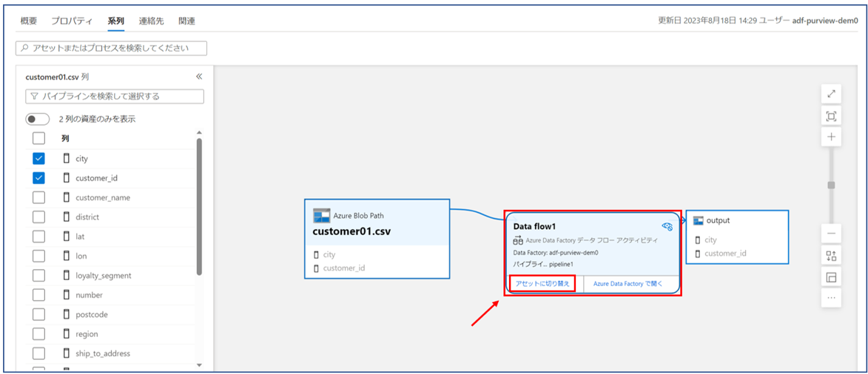The height and width of the screenshot is (374, 868).
Task: Click postcode in the column list
Action: coord(92,314)
